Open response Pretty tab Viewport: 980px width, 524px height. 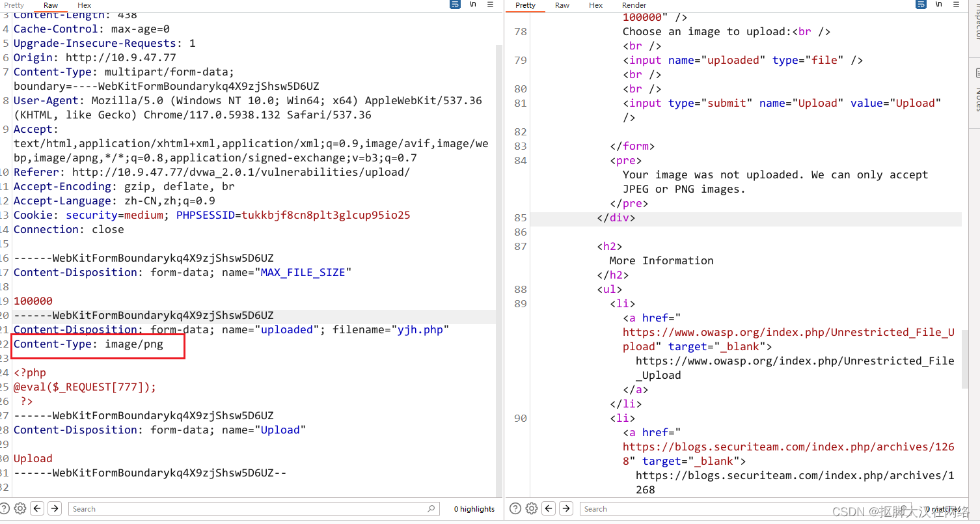(526, 5)
